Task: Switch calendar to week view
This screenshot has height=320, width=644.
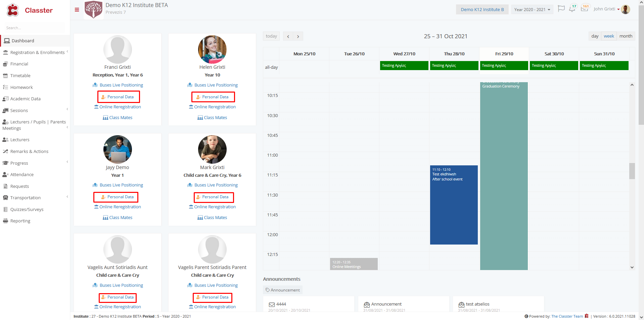Action: pyautogui.click(x=609, y=36)
